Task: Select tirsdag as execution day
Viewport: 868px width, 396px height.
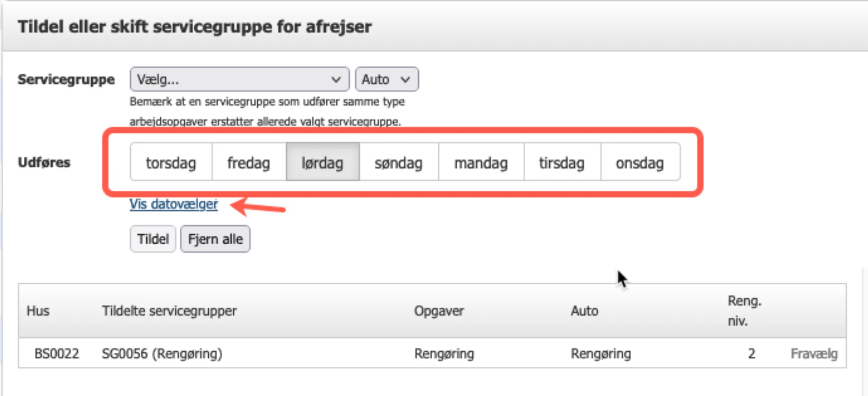Action: tap(562, 162)
